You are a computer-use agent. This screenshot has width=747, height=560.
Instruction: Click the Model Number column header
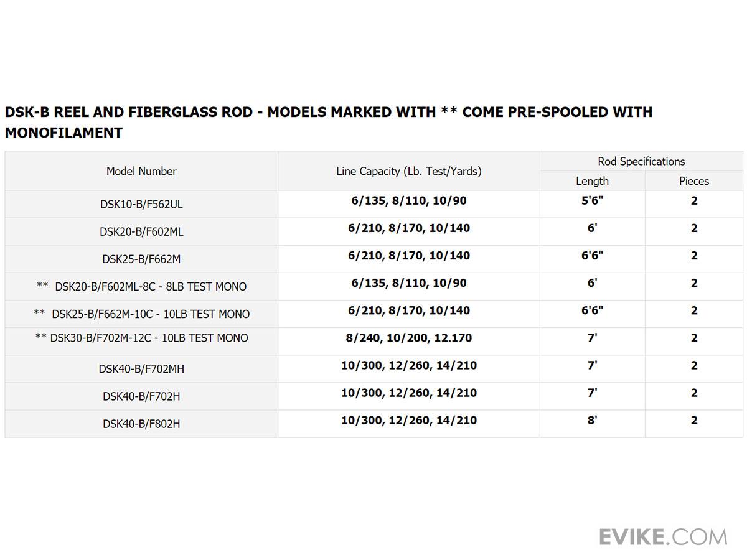[x=141, y=171]
